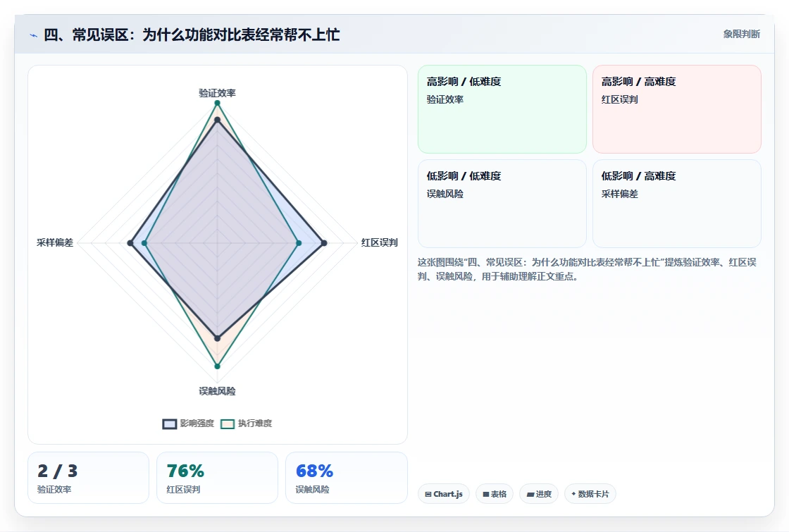The height and width of the screenshot is (532, 789).
Task: Click the teal 执行难度 point at chart top
Action: [x=218, y=103]
